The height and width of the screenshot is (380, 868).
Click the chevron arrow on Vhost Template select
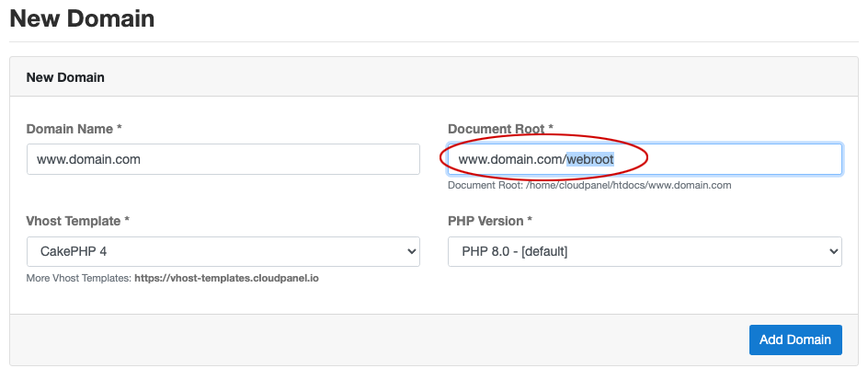pyautogui.click(x=411, y=251)
